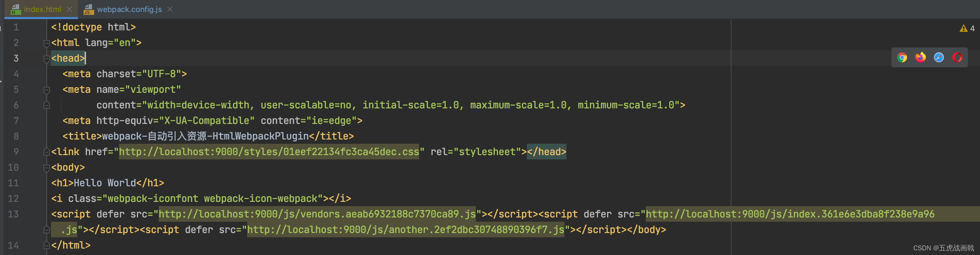Close the index.html tab
This screenshot has height=255, width=980.
point(69,9)
